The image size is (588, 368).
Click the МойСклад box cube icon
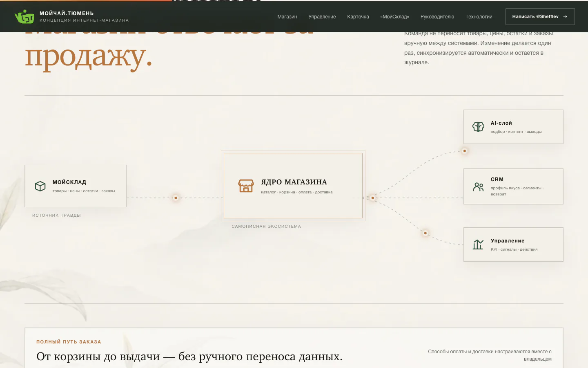40,186
